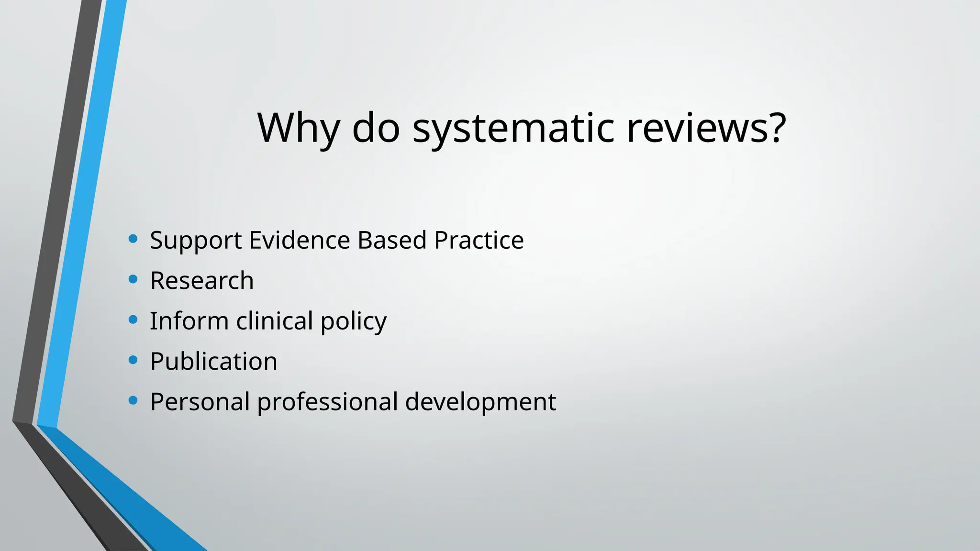Select the 'Inform clinical policy' line

pyautogui.click(x=268, y=321)
